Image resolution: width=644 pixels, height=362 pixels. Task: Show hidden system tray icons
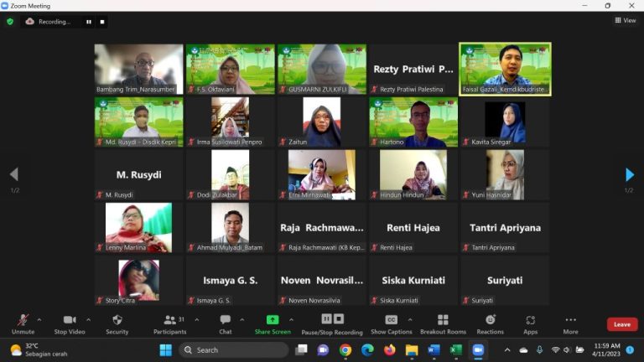pyautogui.click(x=507, y=350)
